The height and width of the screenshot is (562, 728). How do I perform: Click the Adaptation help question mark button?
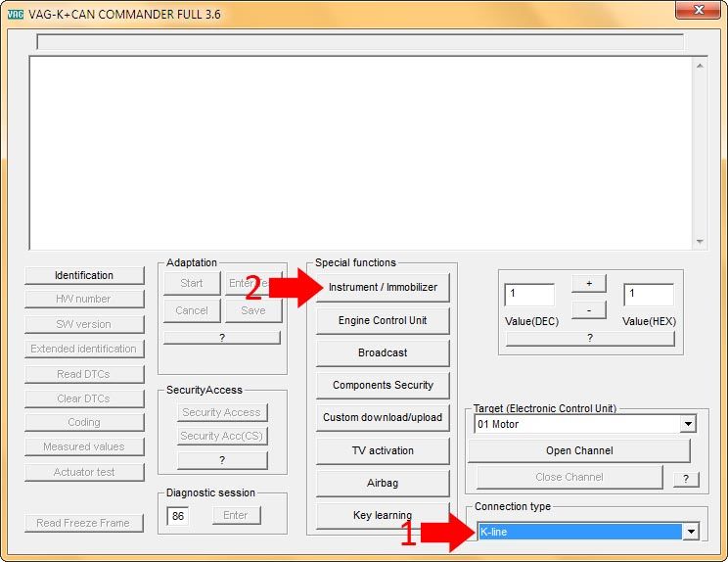(222, 338)
